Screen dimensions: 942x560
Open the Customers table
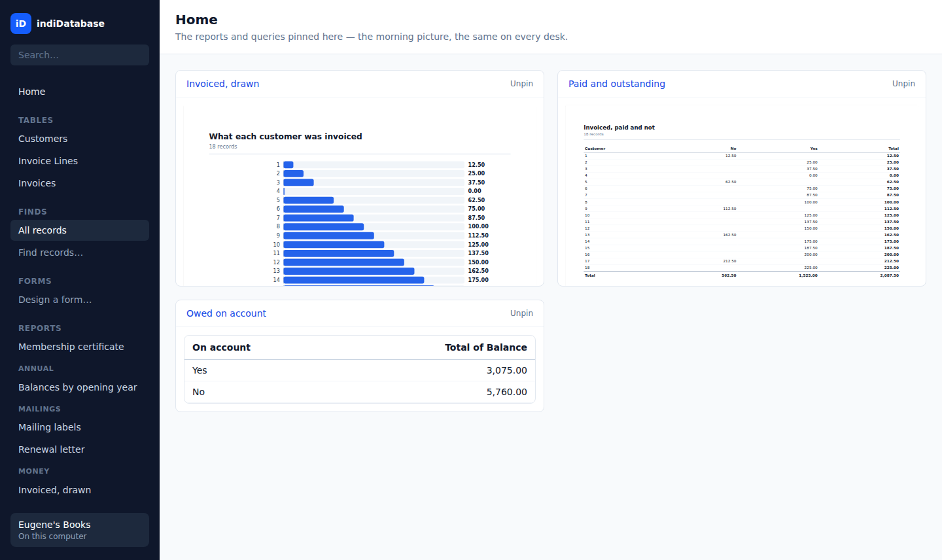coord(80,139)
